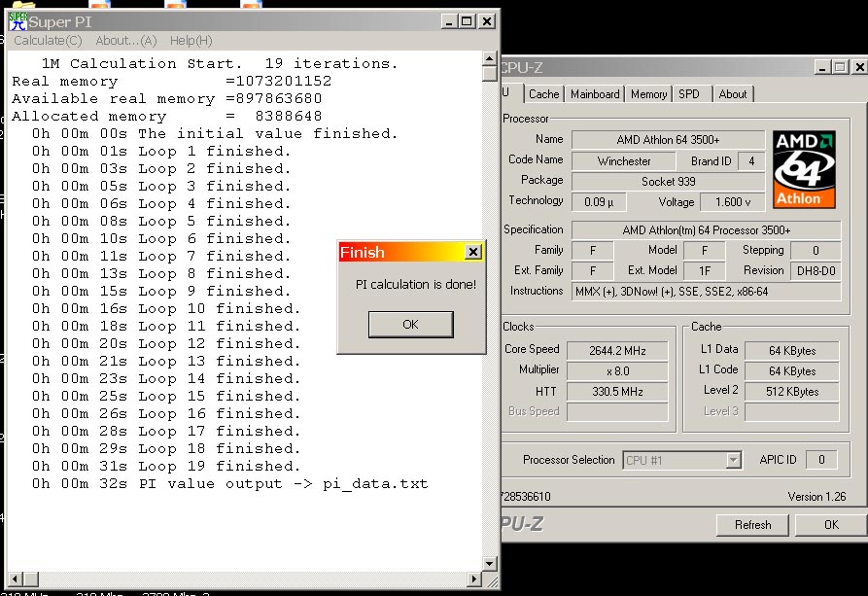Click the Super PI scrollbar resize grip corner
The width and height of the screenshot is (868, 596).
492,579
